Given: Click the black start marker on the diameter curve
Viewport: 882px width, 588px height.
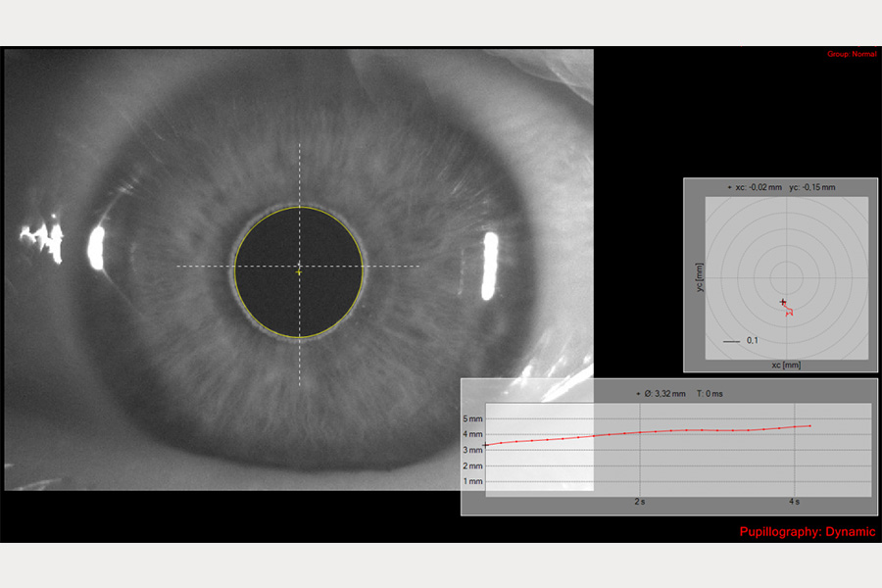Looking at the screenshot, I should 485,445.
